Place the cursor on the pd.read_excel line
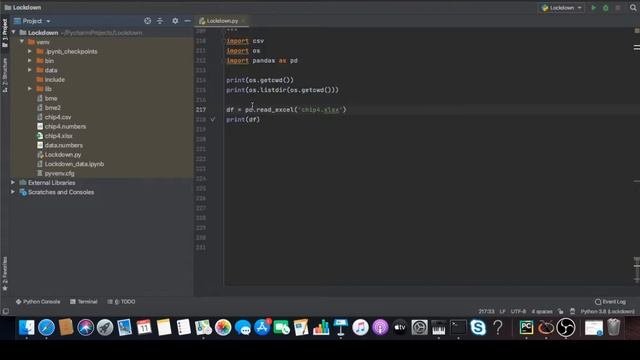 pos(286,109)
